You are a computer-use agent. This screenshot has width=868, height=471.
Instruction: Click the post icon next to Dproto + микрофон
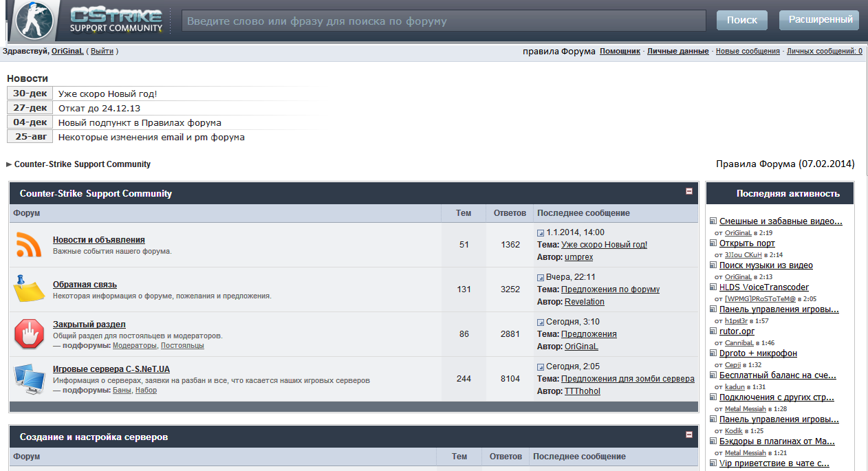[x=713, y=353]
